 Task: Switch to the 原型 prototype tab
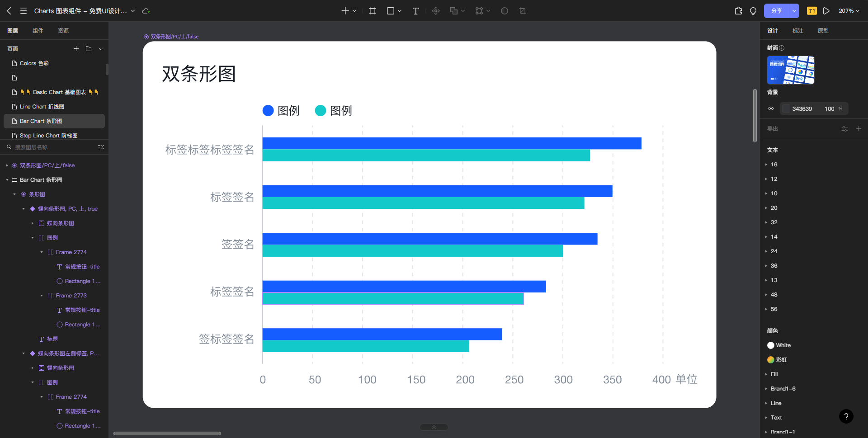(823, 31)
